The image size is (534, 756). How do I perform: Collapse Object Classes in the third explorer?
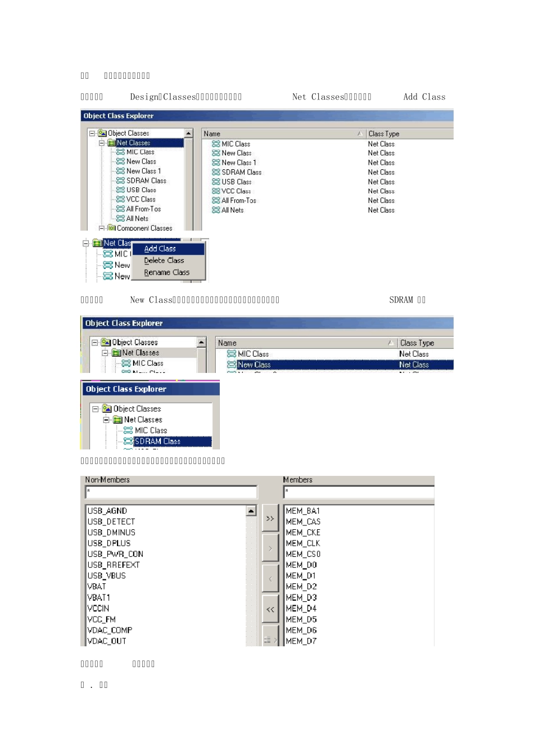click(x=96, y=409)
